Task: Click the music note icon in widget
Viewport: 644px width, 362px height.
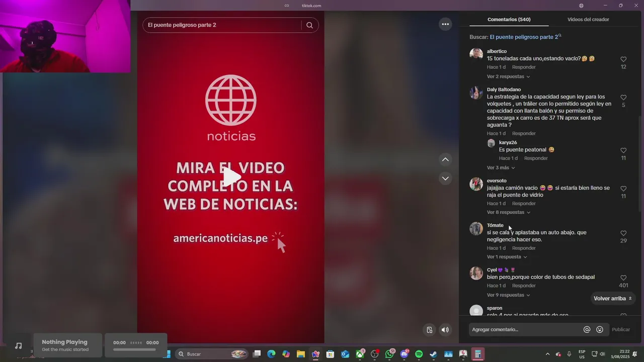Action: coord(19,345)
